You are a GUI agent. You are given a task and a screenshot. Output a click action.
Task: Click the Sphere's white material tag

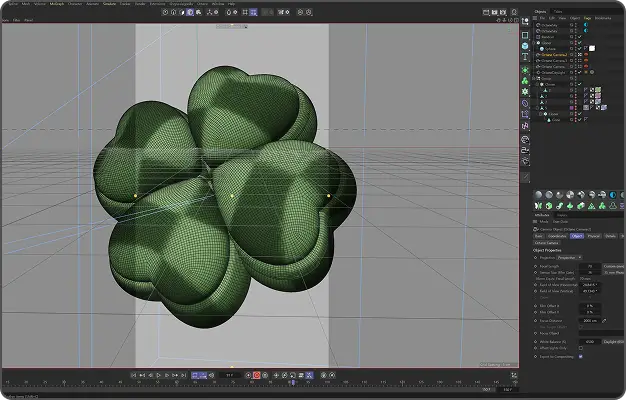pyautogui.click(x=592, y=48)
